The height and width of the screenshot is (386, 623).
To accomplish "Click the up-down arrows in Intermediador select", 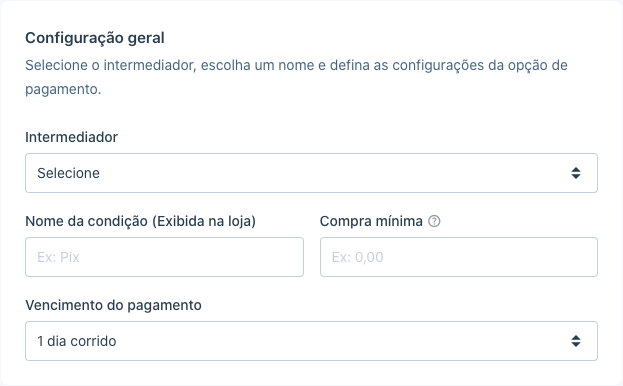I will click(x=576, y=173).
